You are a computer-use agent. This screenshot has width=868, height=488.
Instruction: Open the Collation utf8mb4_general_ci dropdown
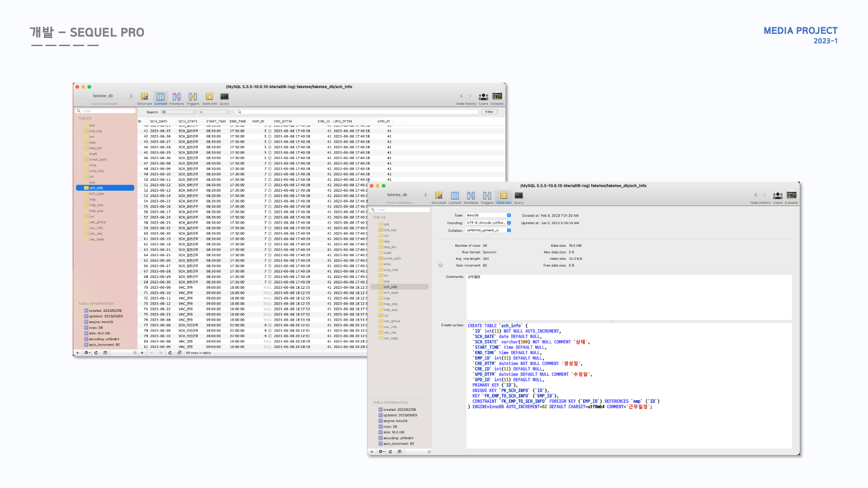coord(488,230)
